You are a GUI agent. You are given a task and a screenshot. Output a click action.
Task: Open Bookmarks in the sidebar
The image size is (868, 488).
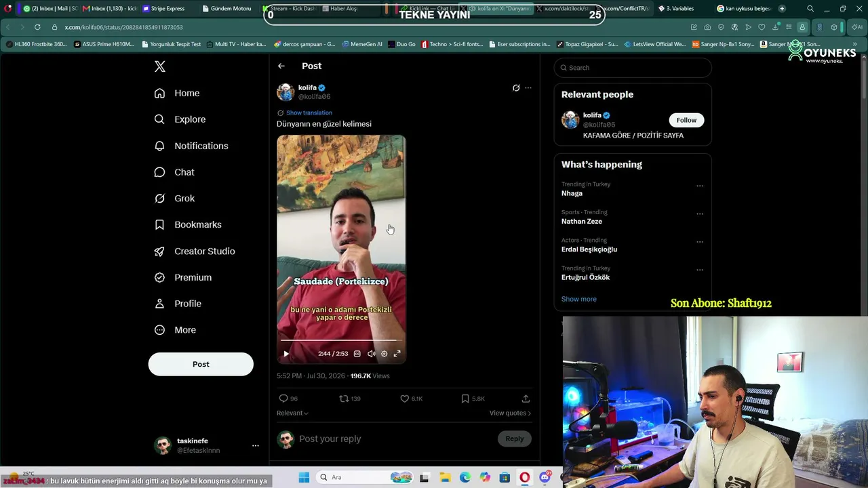[x=188, y=224]
